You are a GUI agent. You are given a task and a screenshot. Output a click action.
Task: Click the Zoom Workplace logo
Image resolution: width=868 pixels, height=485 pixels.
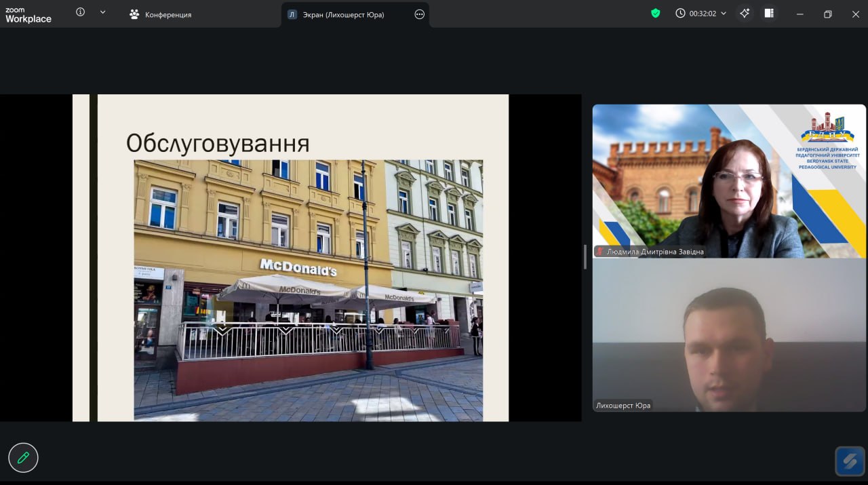pos(28,15)
